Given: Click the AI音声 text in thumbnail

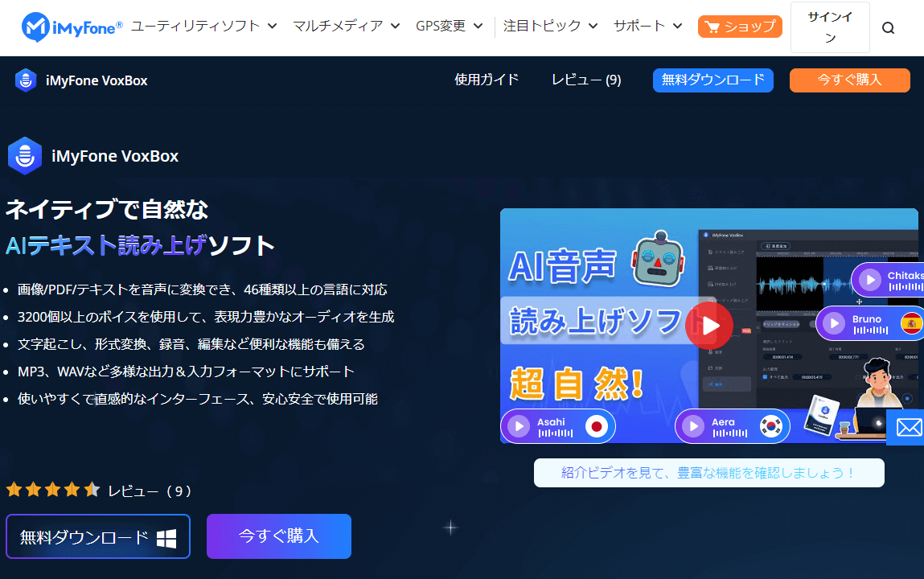Looking at the screenshot, I should (x=562, y=266).
